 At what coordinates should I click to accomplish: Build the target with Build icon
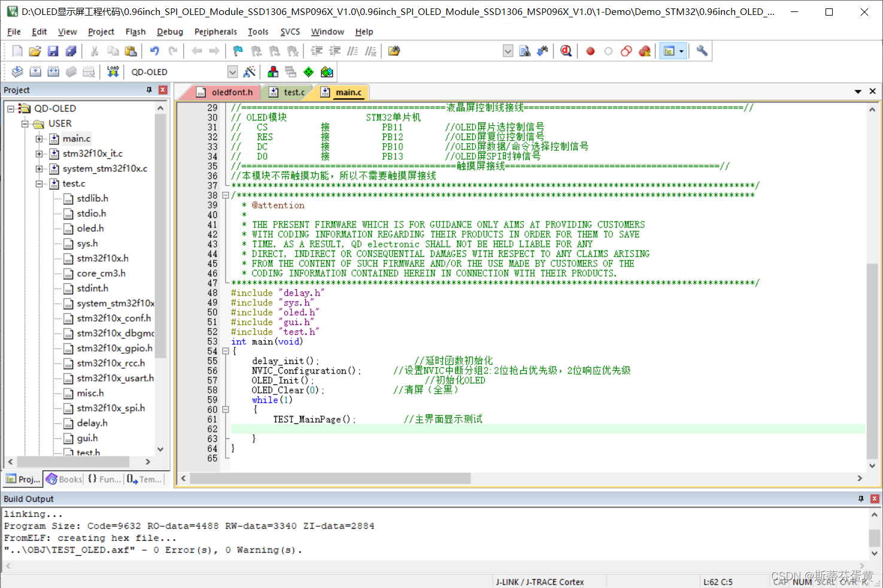(x=35, y=72)
